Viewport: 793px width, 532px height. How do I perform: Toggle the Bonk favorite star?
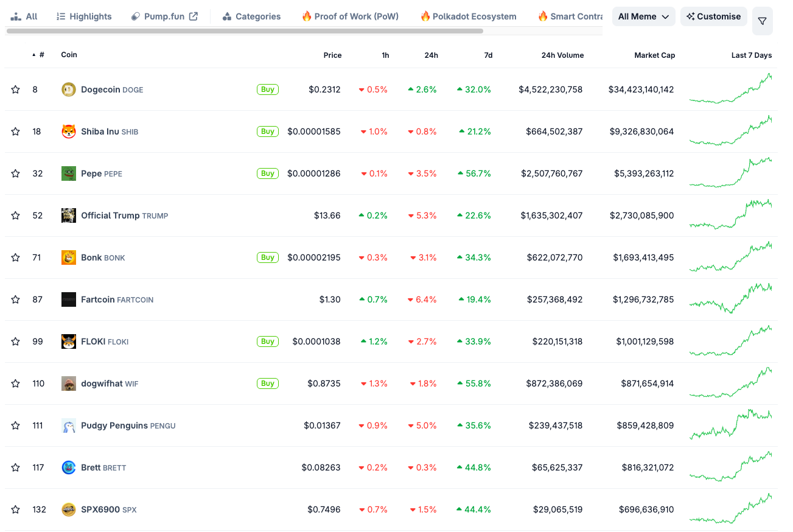pos(15,257)
